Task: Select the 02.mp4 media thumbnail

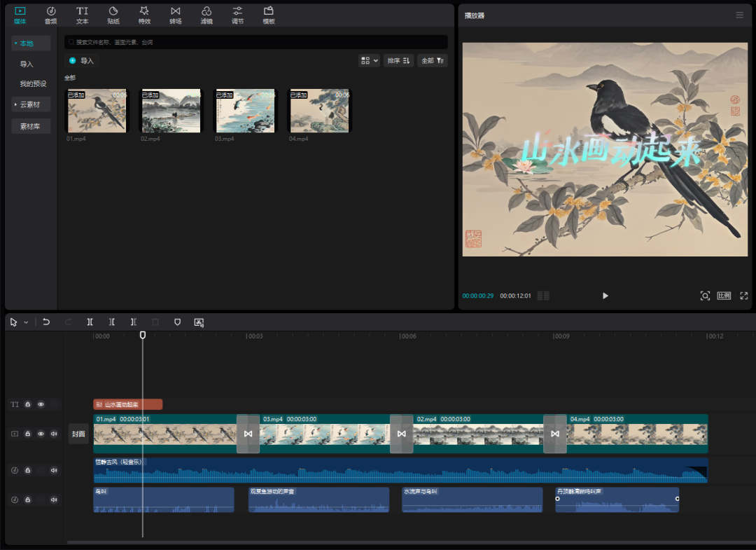Action: click(x=171, y=111)
